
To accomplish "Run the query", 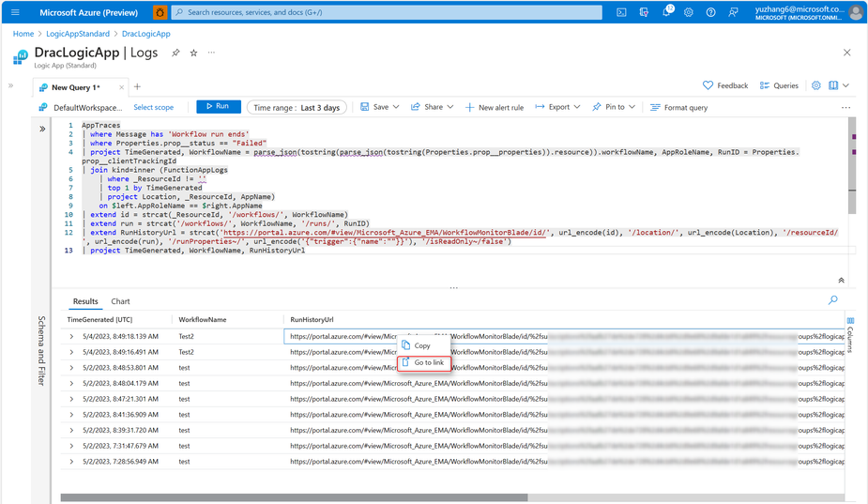I will coord(218,106).
